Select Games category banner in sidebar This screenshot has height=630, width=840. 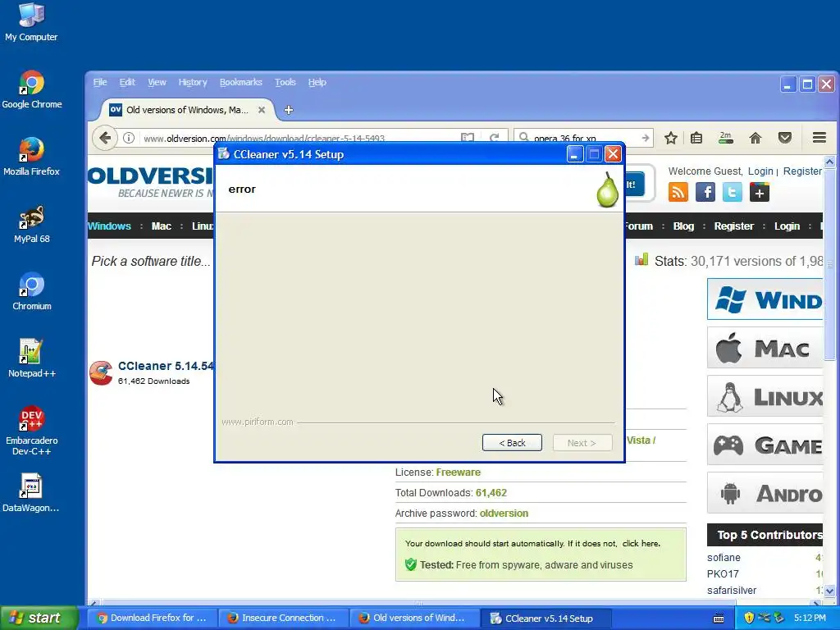[765, 444]
